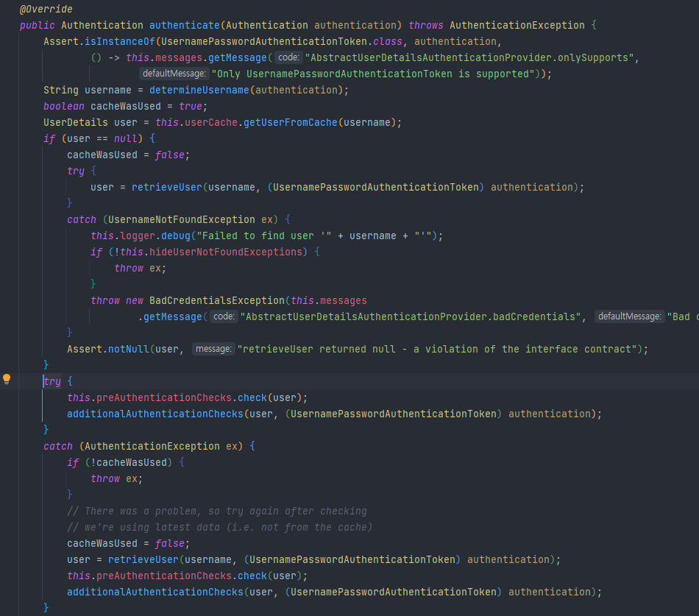Click 'UsernameNotFoundException' in the catch clause
The height and width of the screenshot is (616, 699).
182,219
